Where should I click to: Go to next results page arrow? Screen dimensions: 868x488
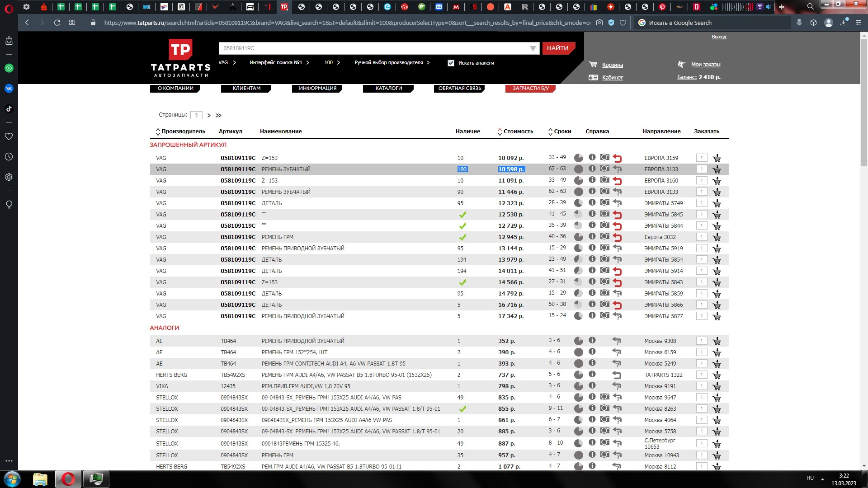(x=209, y=116)
